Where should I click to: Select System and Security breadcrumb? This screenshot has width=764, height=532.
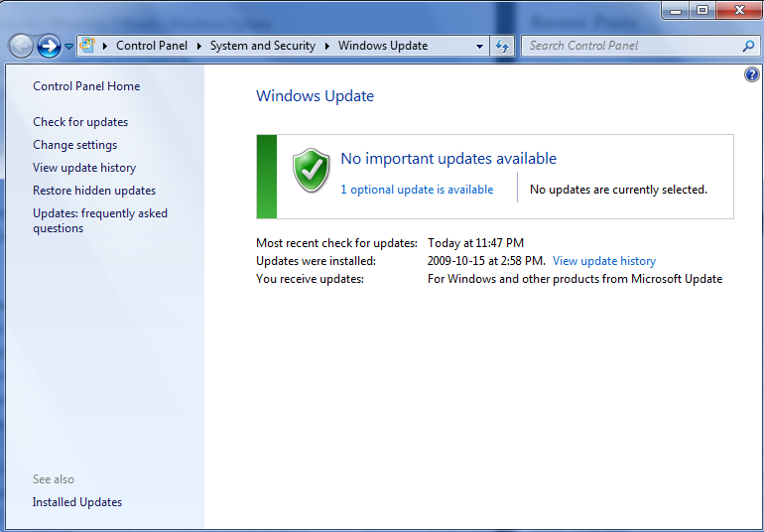tap(263, 46)
